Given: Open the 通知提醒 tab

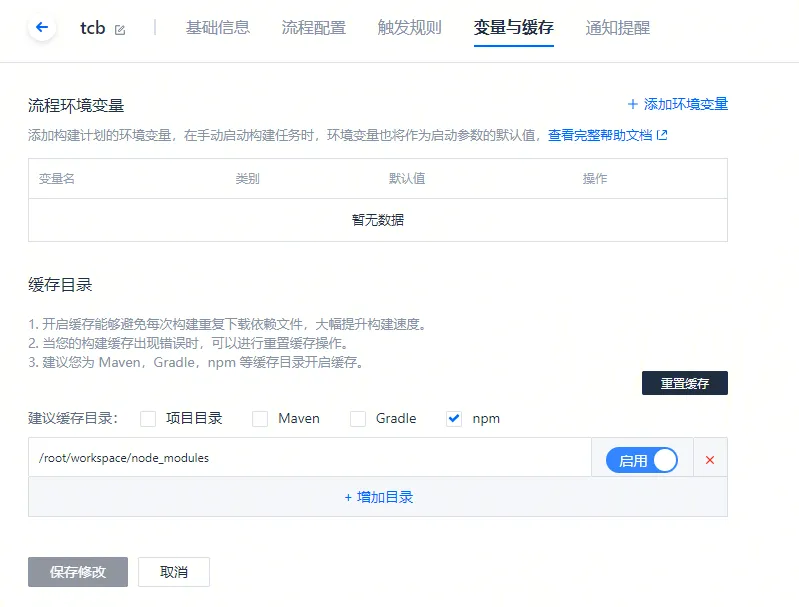Looking at the screenshot, I should (x=617, y=28).
